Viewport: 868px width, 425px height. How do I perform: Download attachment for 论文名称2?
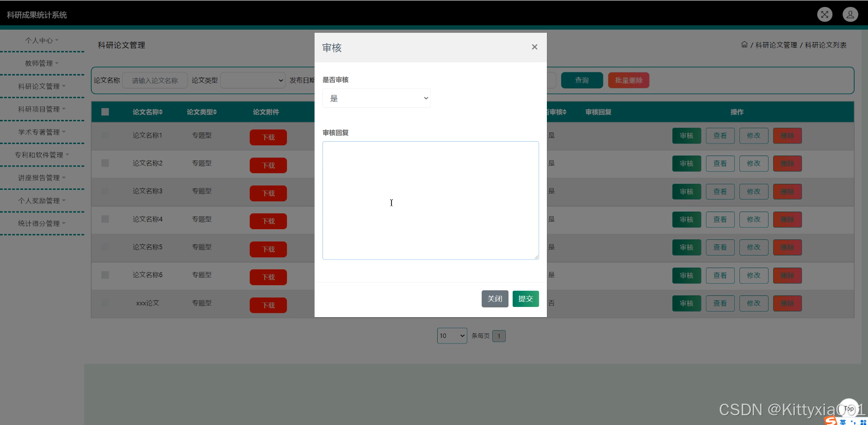[268, 165]
